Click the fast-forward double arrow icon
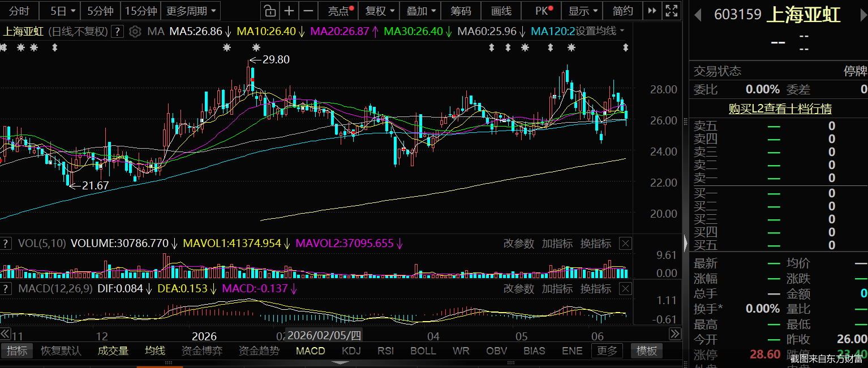This screenshot has width=868, height=368. (652, 11)
